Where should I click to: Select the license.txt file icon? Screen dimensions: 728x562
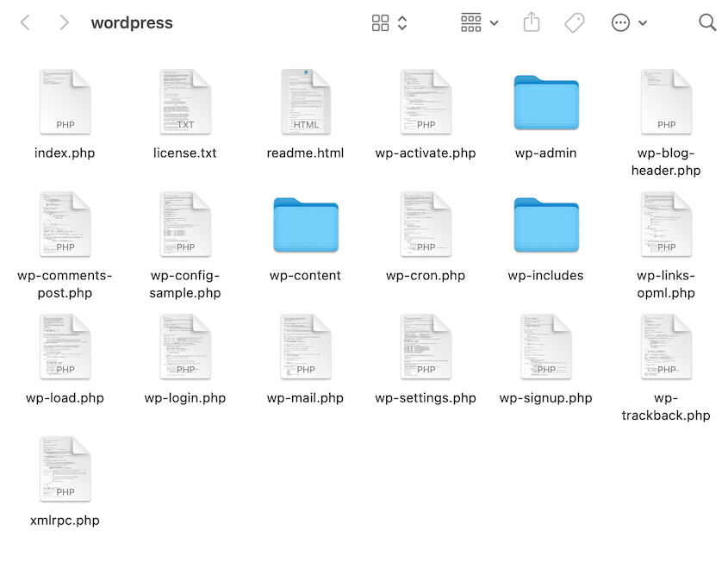pyautogui.click(x=185, y=102)
